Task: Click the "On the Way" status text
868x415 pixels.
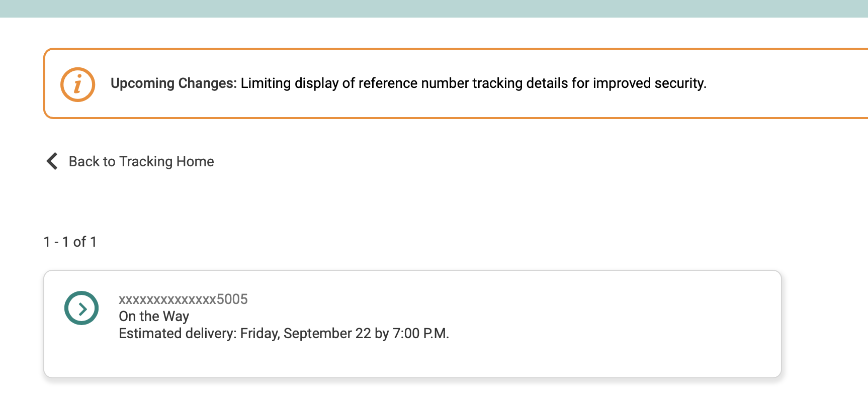Action: point(154,317)
